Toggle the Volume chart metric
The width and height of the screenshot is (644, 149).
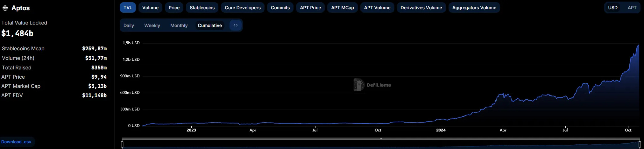coord(150,8)
